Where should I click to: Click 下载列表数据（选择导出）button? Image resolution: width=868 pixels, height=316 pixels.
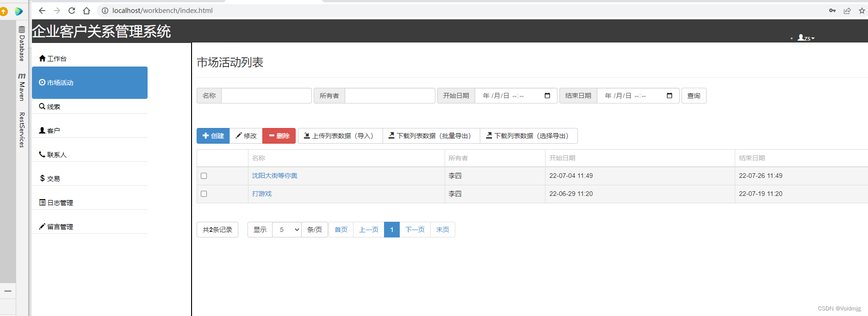click(x=529, y=136)
